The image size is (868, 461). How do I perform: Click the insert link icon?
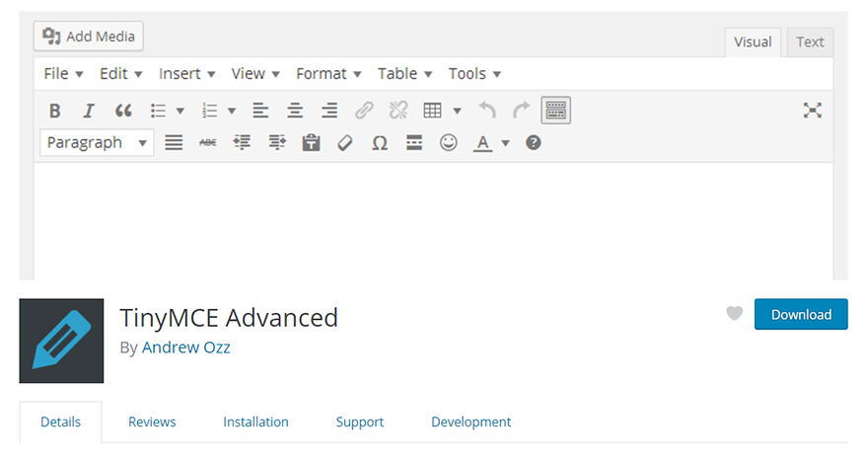tap(364, 111)
